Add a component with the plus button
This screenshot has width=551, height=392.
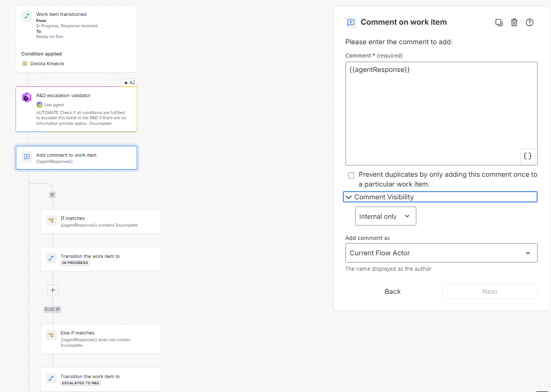(53, 290)
